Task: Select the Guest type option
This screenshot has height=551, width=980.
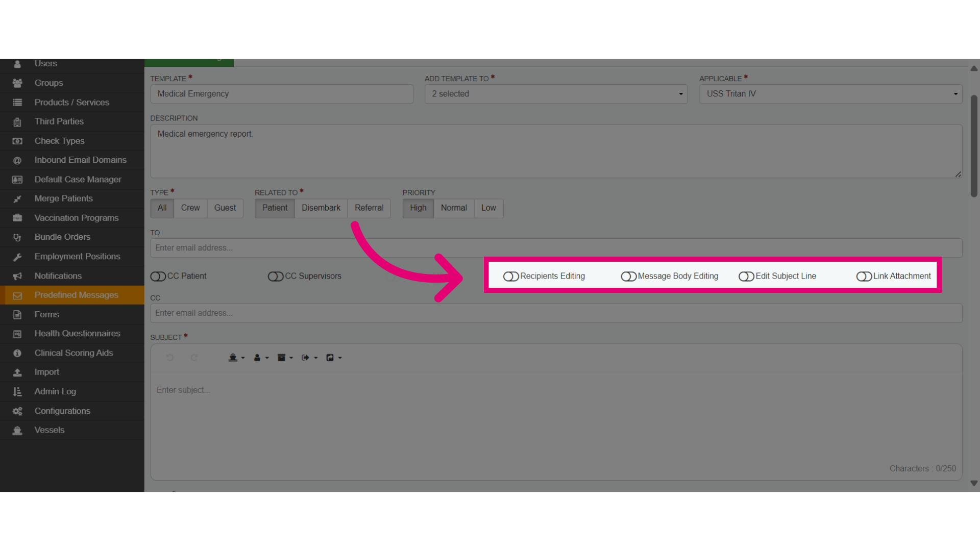Action: (x=225, y=208)
